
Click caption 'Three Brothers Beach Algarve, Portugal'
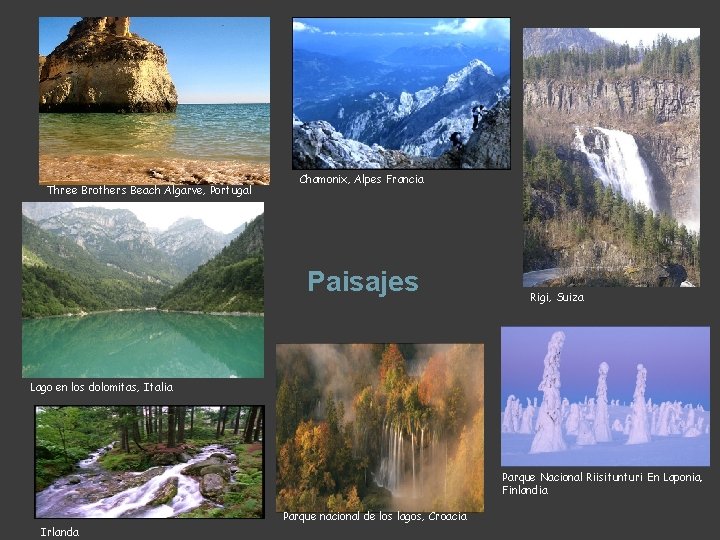(x=149, y=190)
